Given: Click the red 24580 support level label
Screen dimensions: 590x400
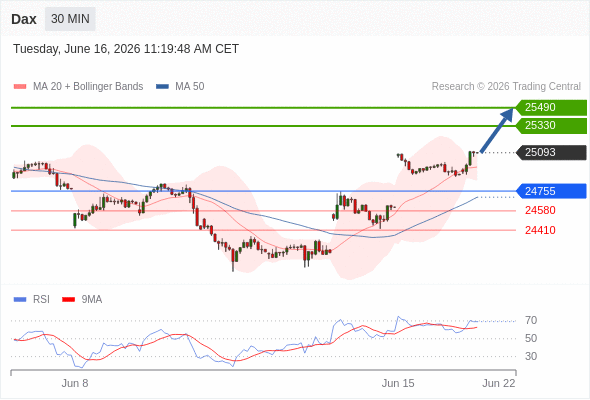Looking at the screenshot, I should tap(540, 210).
